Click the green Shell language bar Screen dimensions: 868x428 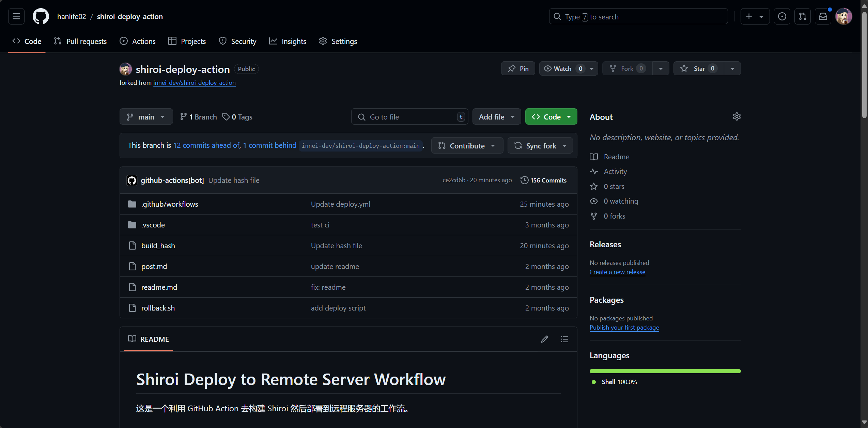665,371
